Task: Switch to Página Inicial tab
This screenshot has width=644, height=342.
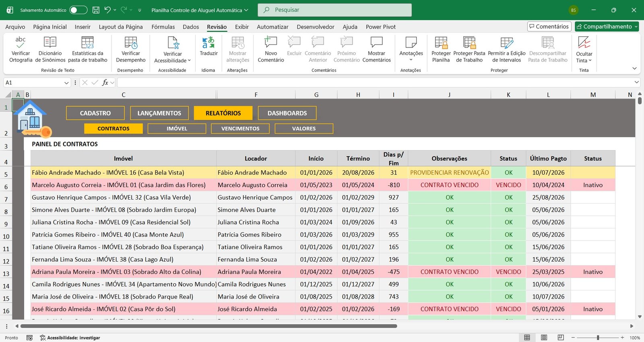Action: [50, 27]
